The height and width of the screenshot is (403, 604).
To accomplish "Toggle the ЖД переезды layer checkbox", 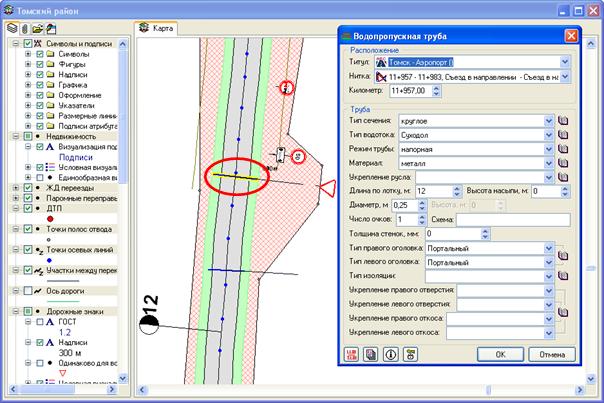I will point(27,187).
